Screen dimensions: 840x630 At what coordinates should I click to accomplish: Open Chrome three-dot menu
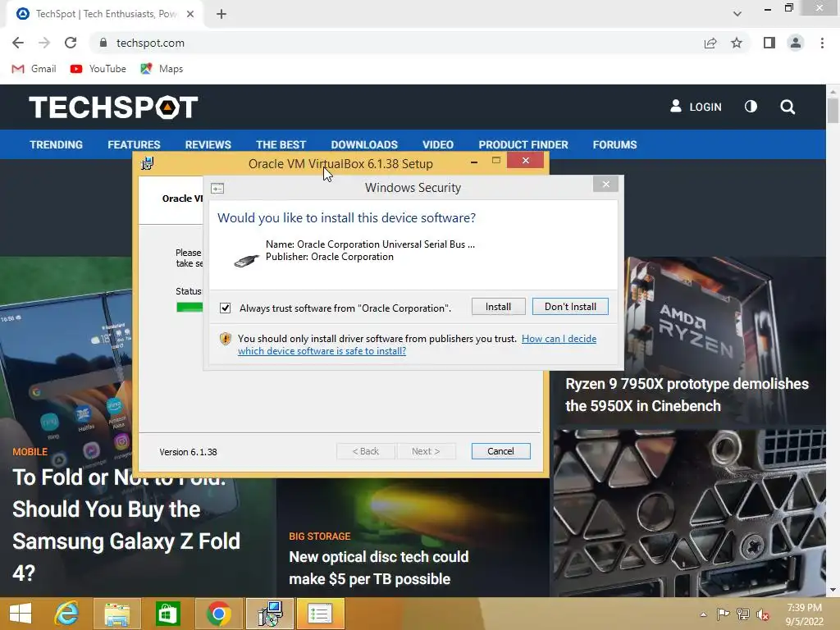pyautogui.click(x=822, y=43)
